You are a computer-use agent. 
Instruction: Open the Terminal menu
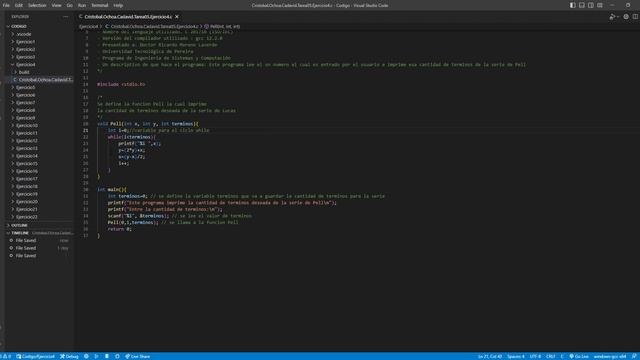[100, 5]
